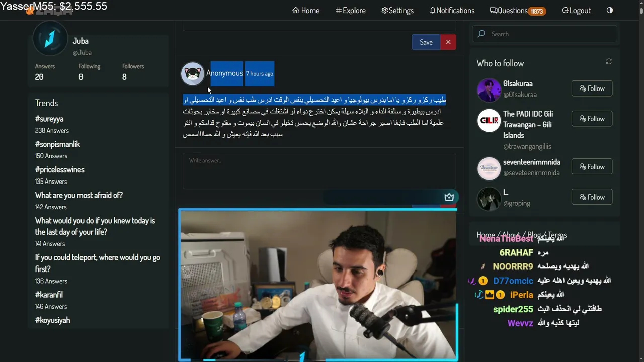Click the Home footer link
The image size is (644, 362).
[486, 235]
